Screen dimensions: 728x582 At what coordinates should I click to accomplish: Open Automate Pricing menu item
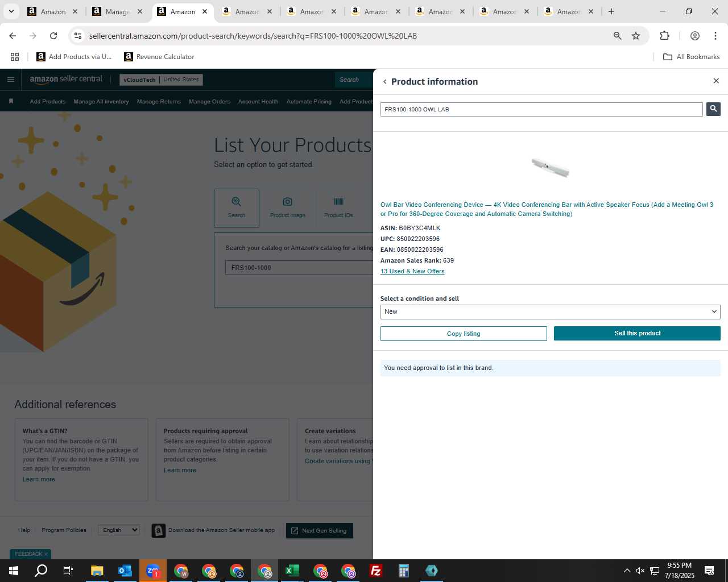(309, 102)
